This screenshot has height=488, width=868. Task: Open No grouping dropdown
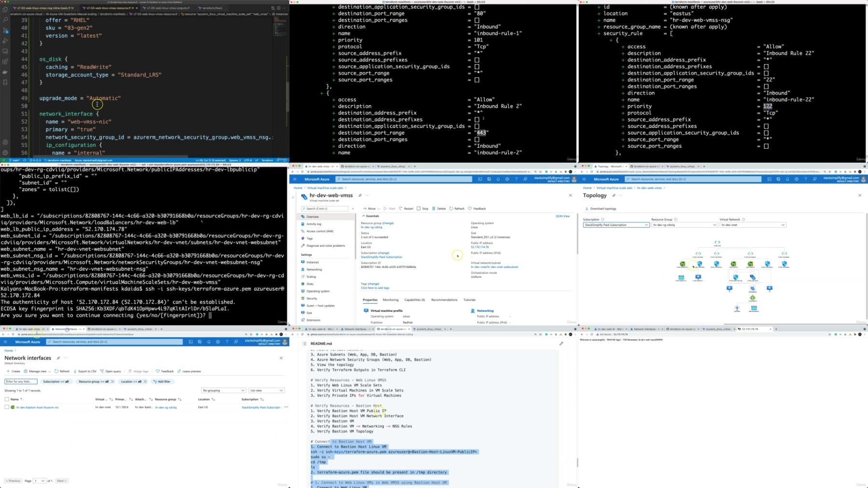coord(224,390)
